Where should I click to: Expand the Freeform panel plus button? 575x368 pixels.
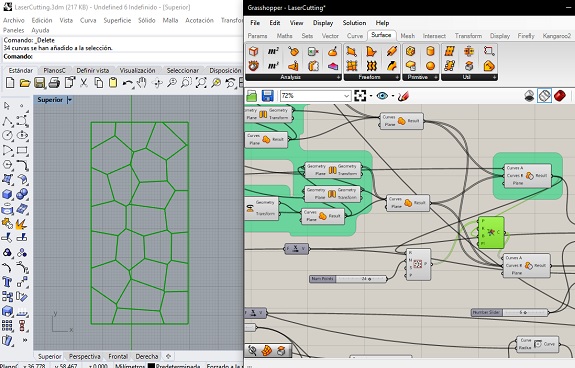point(397,77)
